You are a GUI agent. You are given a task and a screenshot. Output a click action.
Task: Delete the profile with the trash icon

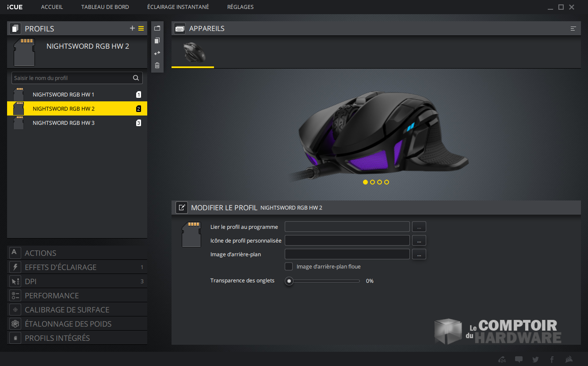pyautogui.click(x=157, y=65)
